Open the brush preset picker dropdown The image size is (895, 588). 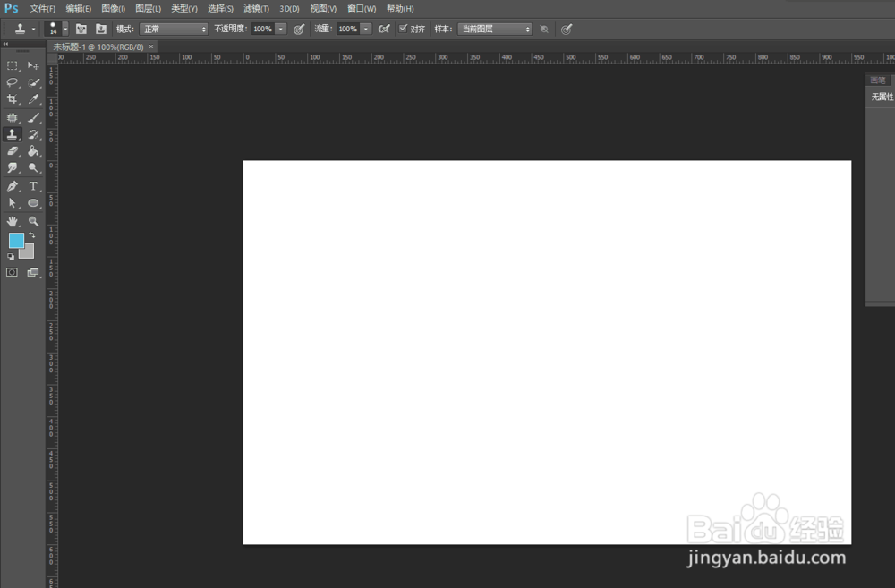pyautogui.click(x=65, y=30)
